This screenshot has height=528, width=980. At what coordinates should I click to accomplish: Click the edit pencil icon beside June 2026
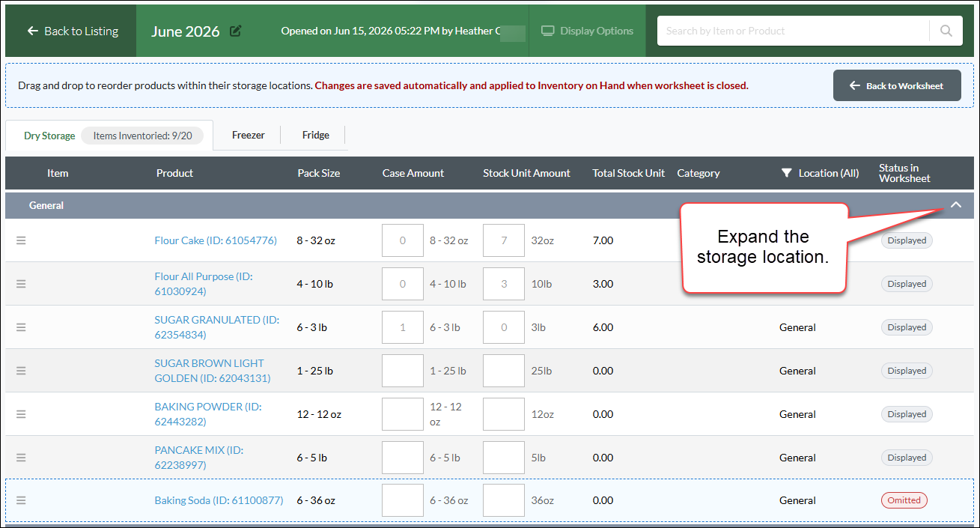tap(236, 31)
